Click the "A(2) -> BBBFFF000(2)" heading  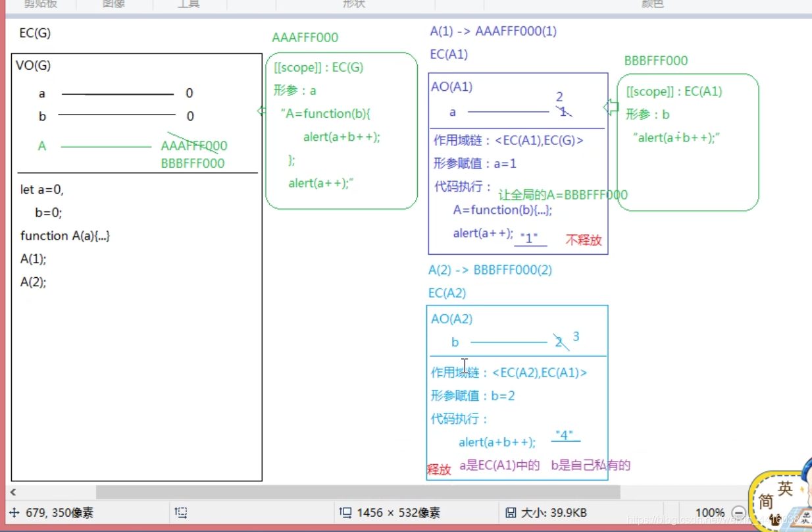[x=490, y=270]
